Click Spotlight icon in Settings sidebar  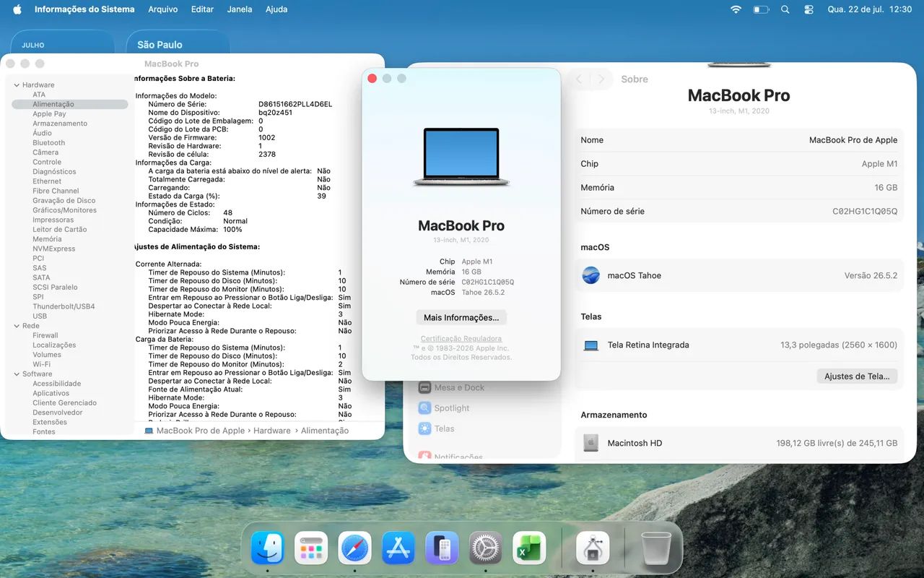tap(424, 407)
